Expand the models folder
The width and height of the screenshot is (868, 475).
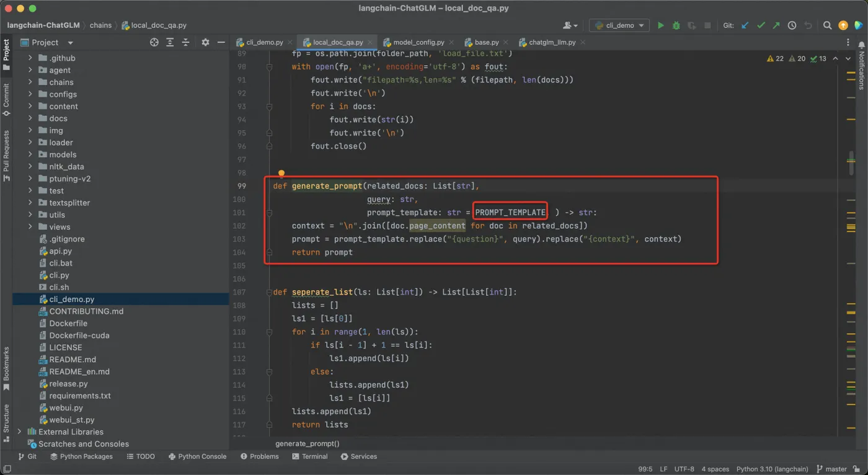point(30,154)
